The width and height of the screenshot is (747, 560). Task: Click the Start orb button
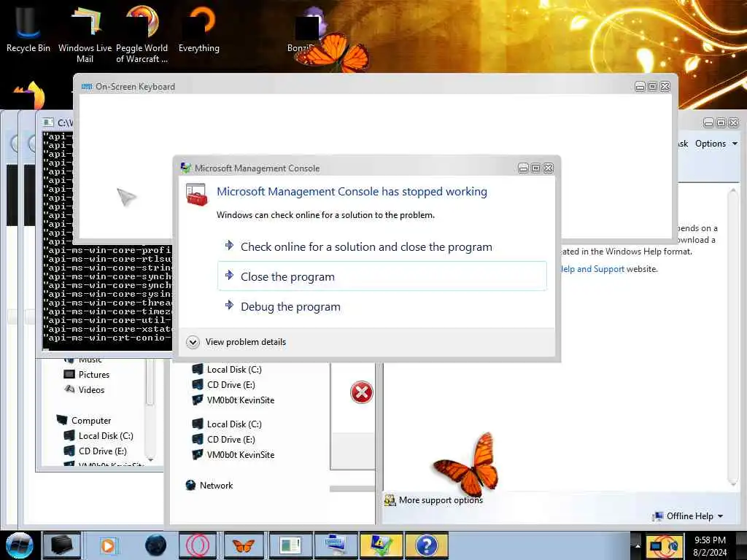click(19, 545)
